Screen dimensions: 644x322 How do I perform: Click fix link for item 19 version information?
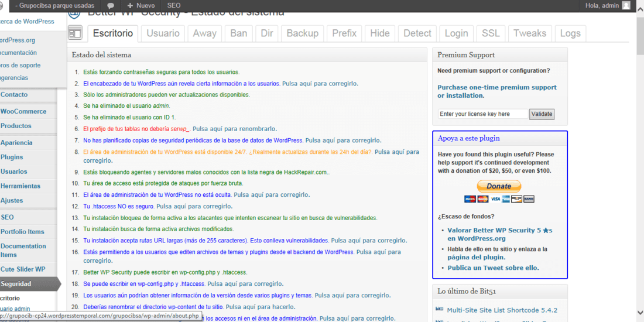click(x=353, y=295)
